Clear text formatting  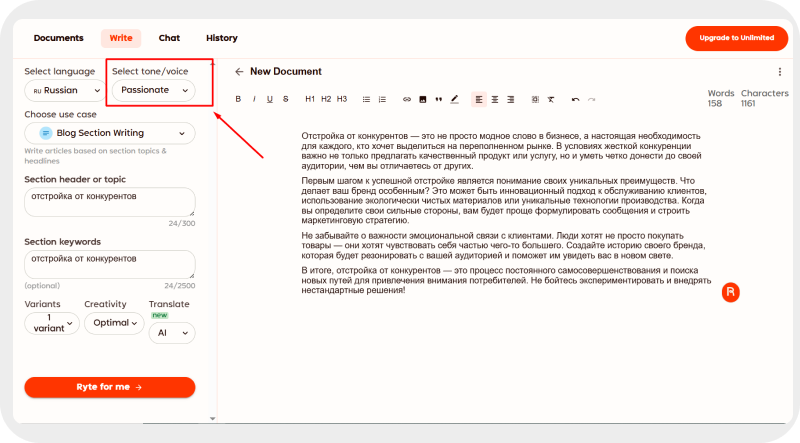pos(551,100)
